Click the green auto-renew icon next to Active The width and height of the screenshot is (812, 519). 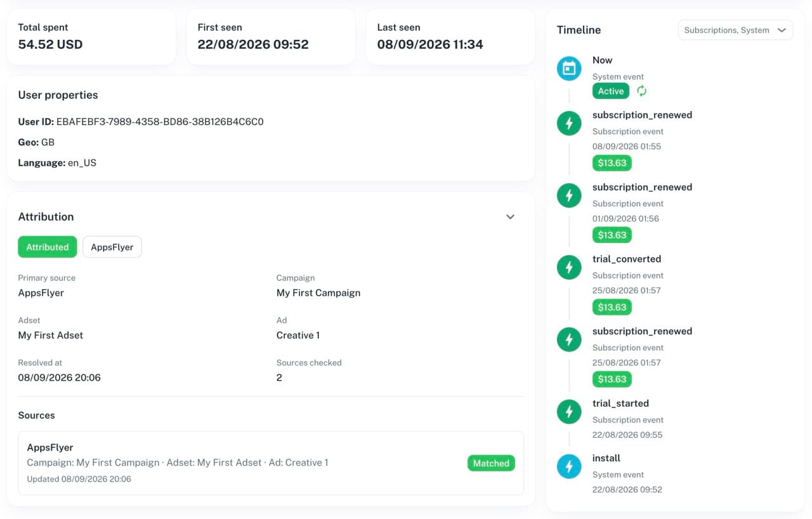(x=642, y=91)
